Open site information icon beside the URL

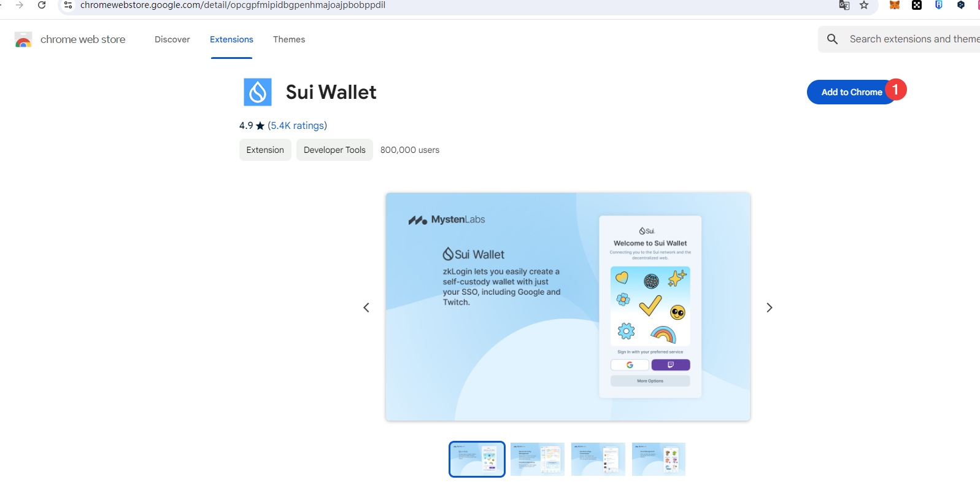(x=68, y=5)
